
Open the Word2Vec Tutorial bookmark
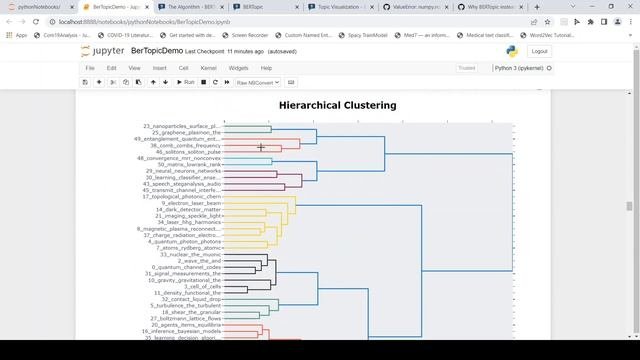pos(548,36)
